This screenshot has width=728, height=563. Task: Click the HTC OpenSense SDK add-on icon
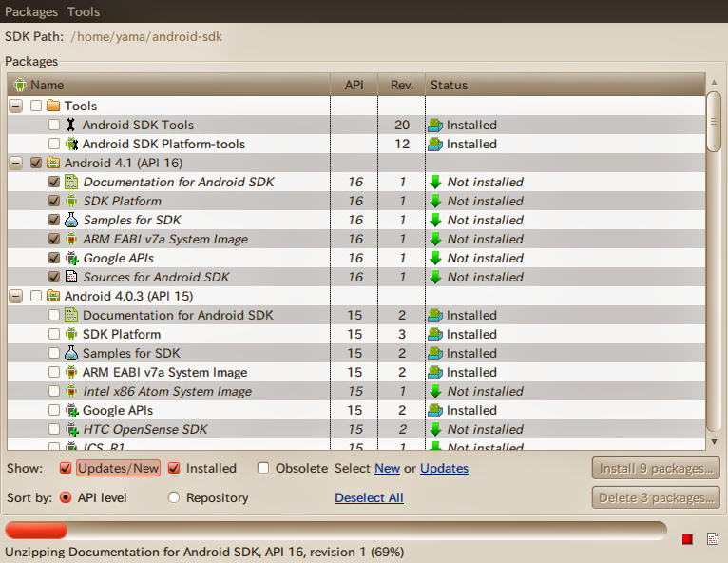tap(71, 429)
